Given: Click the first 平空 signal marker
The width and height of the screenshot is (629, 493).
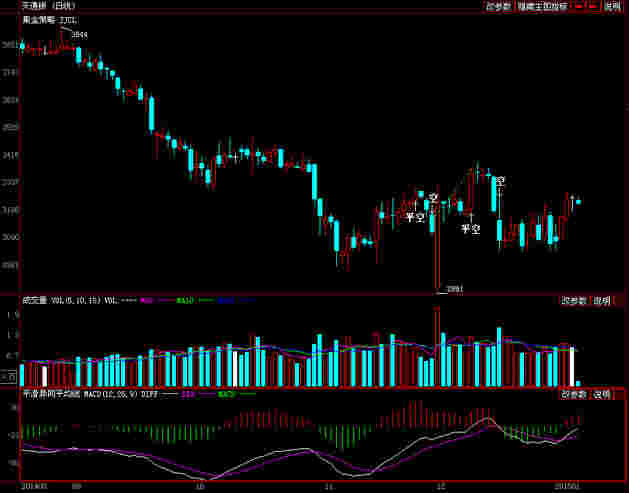Looking at the screenshot, I should coord(415,217).
